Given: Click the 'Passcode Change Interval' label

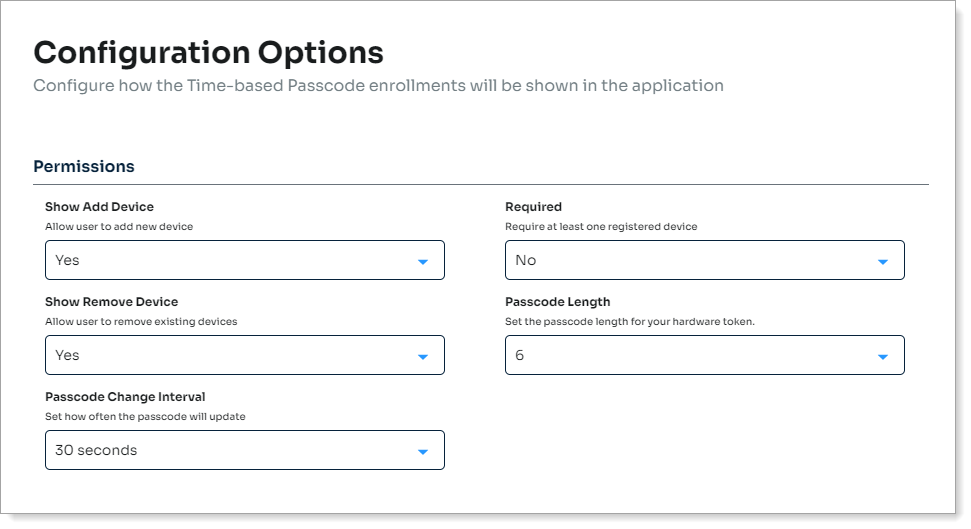Looking at the screenshot, I should pyautogui.click(x=125, y=397).
